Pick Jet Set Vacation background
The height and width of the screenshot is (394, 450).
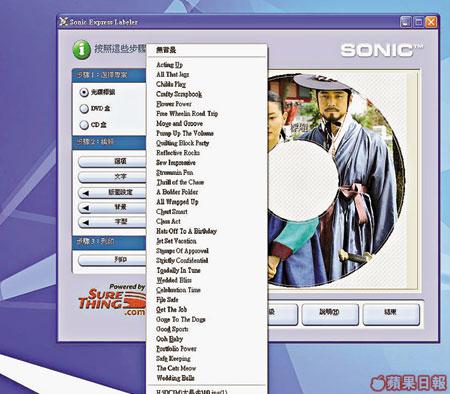tap(207, 241)
